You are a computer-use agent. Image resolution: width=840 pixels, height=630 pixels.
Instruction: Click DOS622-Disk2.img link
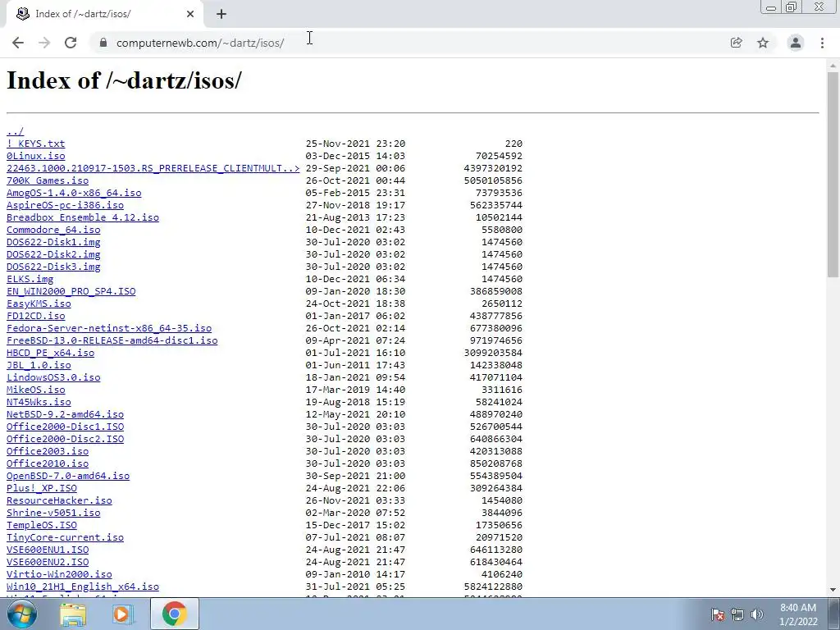coord(53,254)
